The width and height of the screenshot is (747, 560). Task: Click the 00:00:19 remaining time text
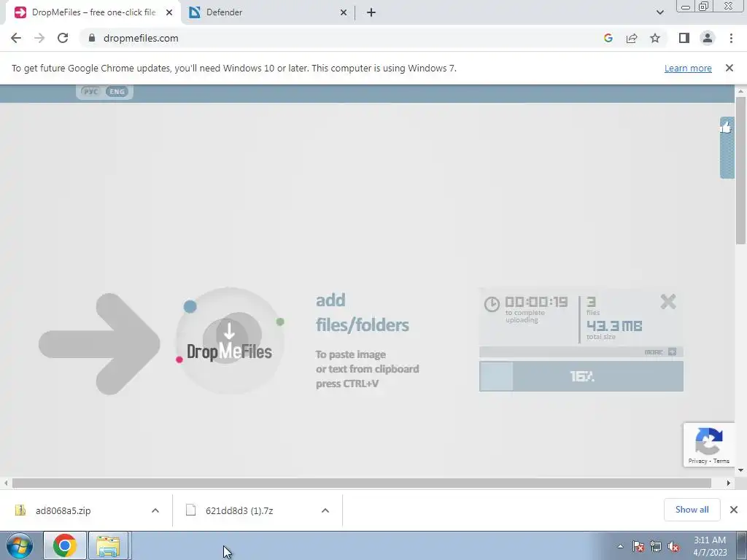(x=536, y=302)
